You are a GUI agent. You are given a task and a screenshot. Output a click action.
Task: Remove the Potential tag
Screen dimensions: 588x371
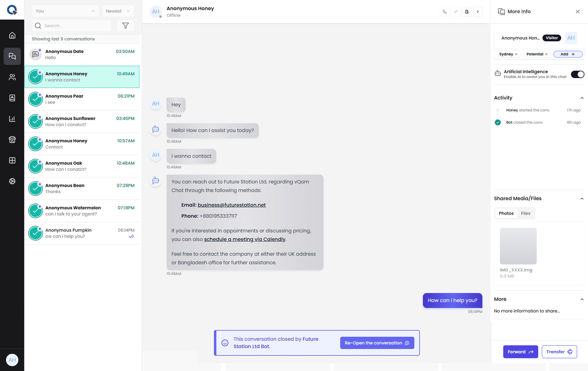tap(546, 54)
